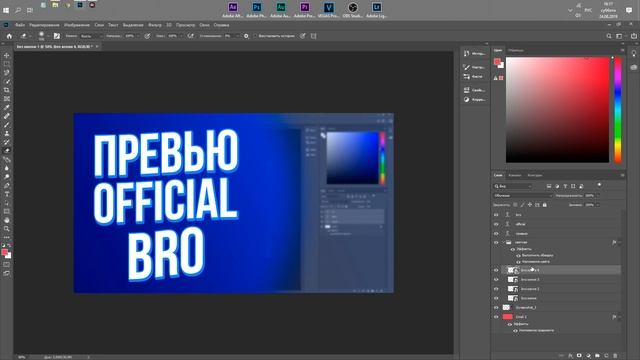Switch to the 'Контуры' tab
Viewport: 640px width, 360px height.
coord(535,175)
